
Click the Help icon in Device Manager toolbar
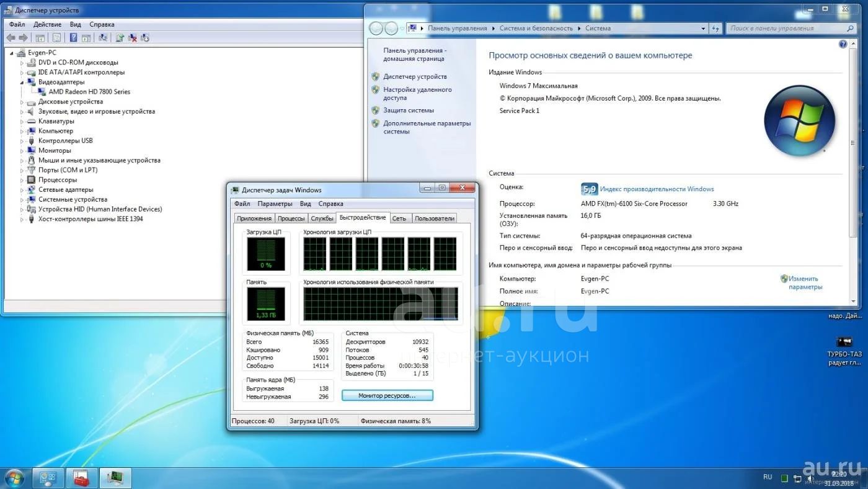tap(74, 38)
